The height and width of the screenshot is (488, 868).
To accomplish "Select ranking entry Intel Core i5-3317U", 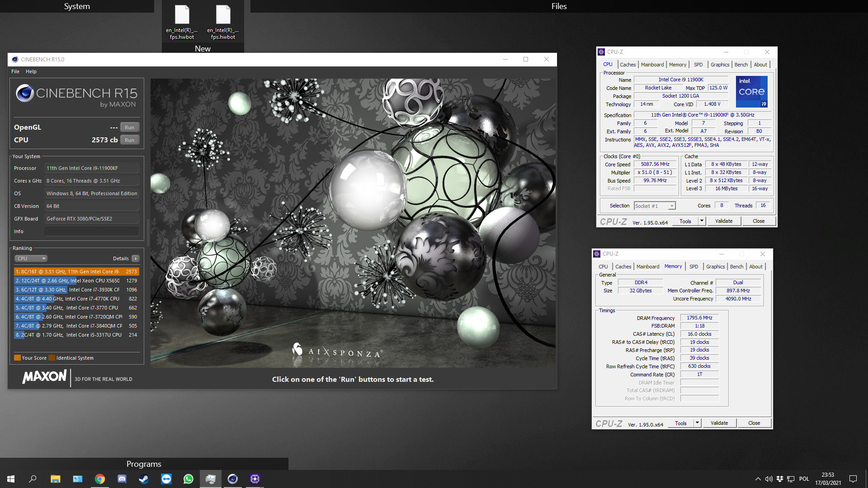I will (x=76, y=335).
